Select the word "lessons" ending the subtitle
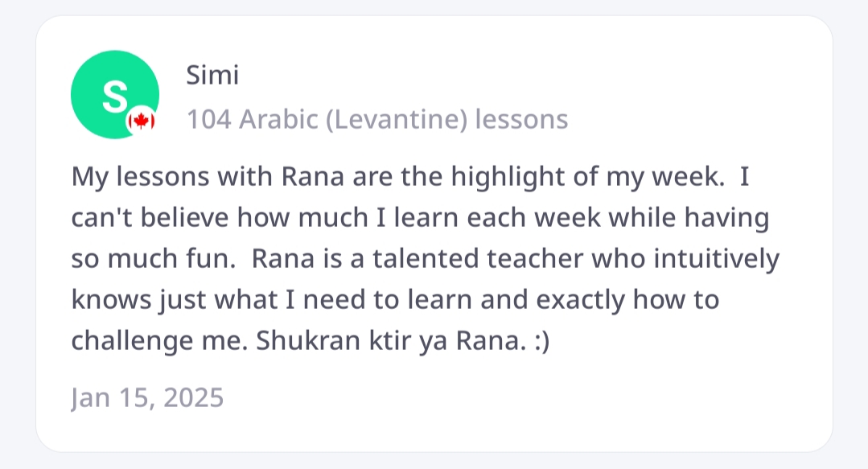The image size is (868, 469). 521,120
